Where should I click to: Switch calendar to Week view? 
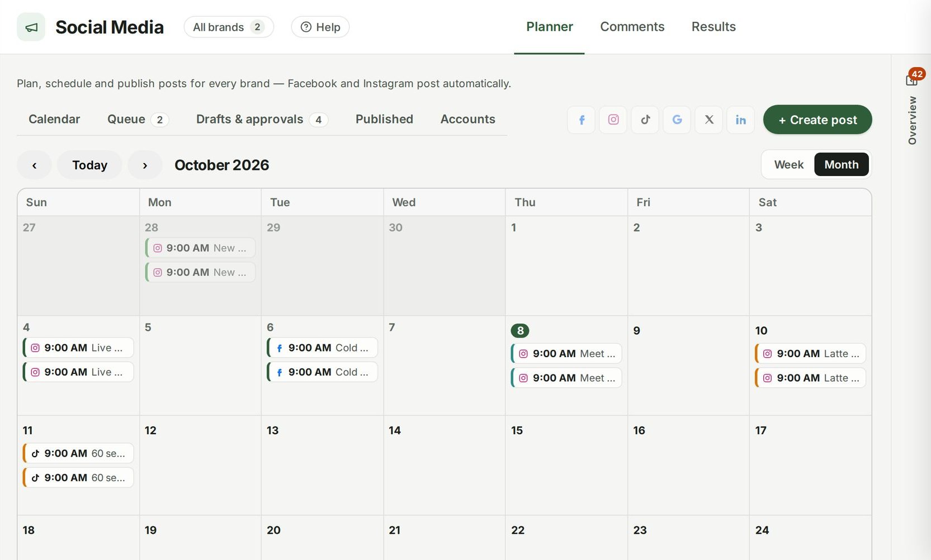pos(788,164)
